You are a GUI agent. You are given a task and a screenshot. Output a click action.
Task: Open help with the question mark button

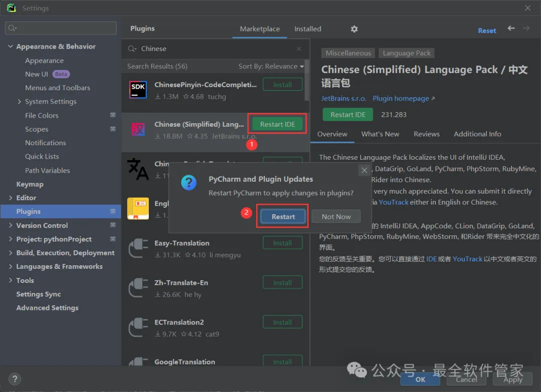coord(15,379)
